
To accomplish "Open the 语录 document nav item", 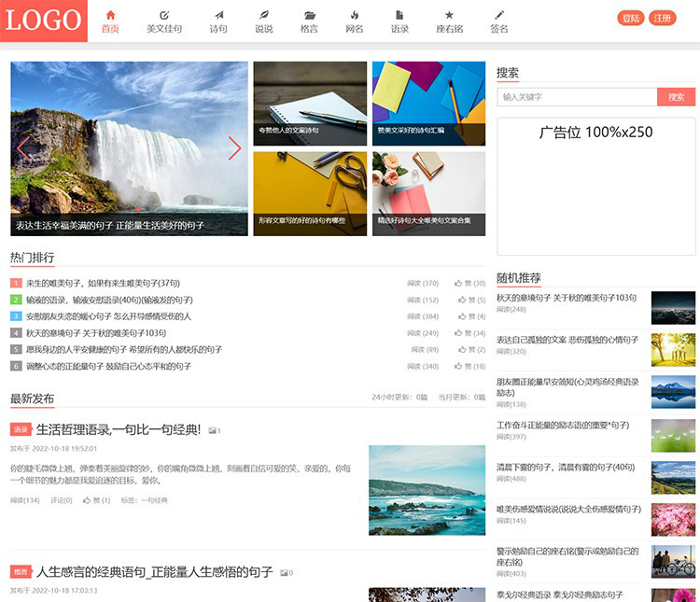I will (399, 16).
